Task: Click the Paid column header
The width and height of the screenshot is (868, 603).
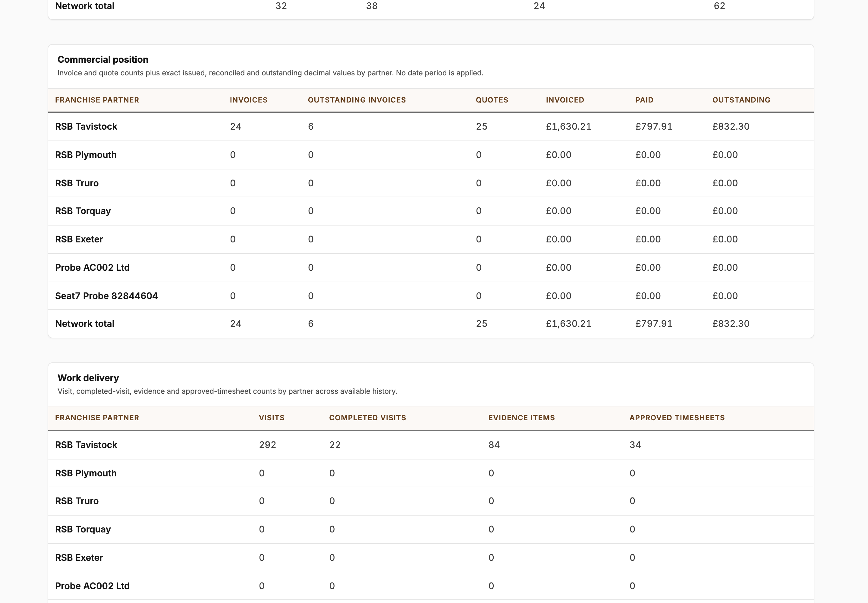Action: [x=644, y=100]
